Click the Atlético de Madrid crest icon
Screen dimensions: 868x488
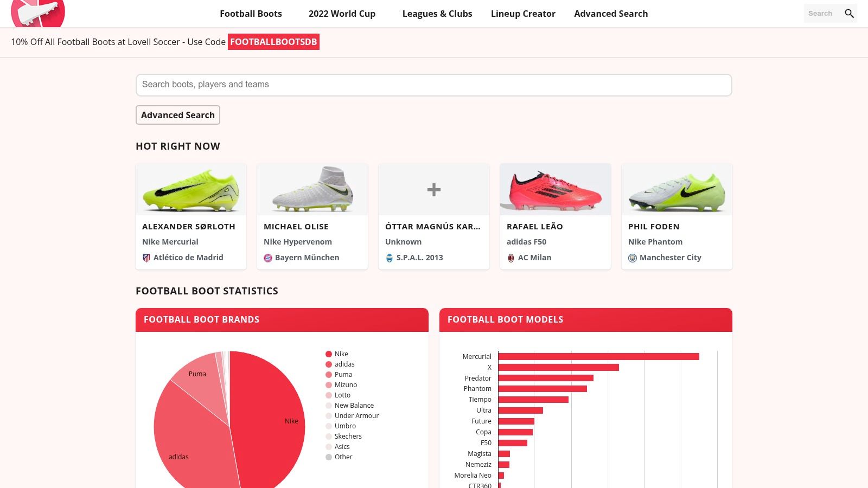148,258
